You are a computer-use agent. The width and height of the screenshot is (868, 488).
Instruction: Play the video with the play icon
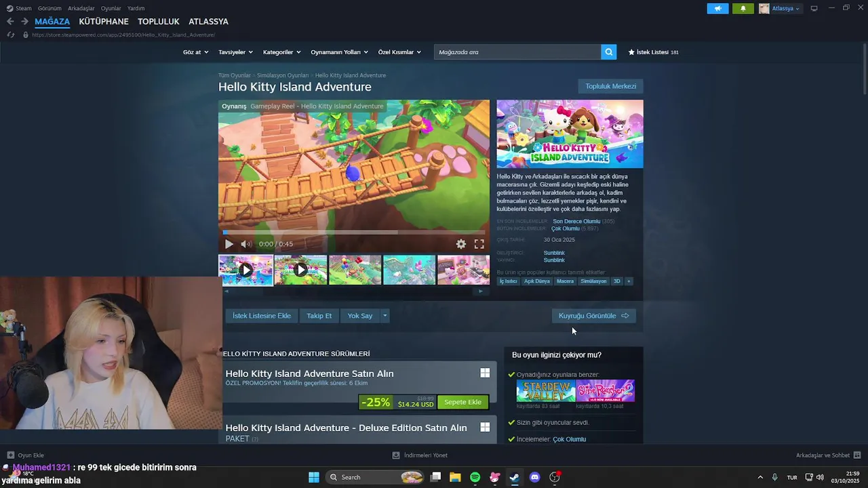coord(229,244)
